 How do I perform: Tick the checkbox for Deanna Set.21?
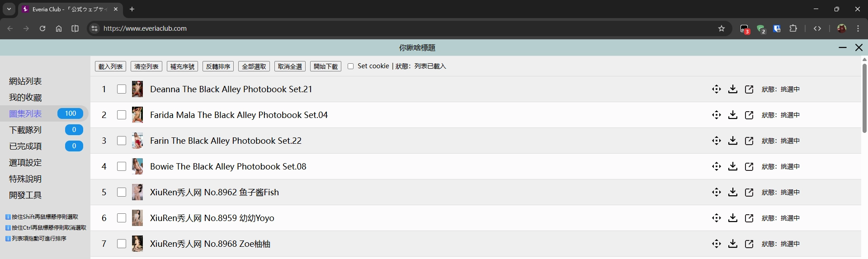pyautogui.click(x=122, y=89)
